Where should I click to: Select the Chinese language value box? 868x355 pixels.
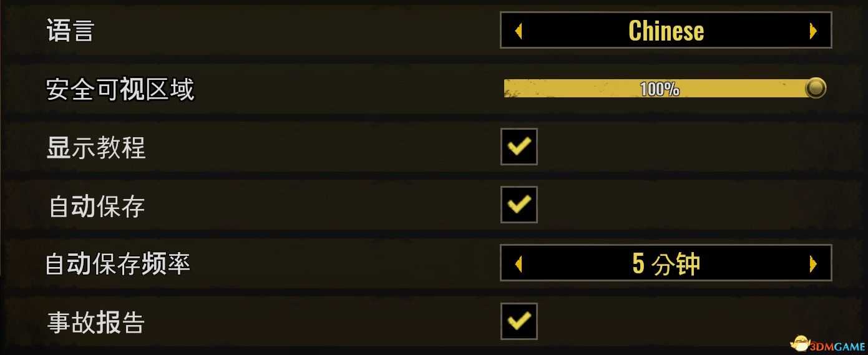pos(666,31)
